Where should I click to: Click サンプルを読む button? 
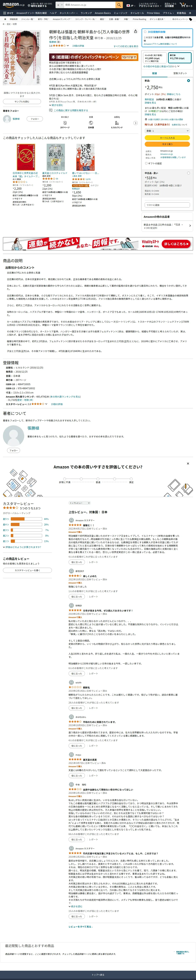22,102
